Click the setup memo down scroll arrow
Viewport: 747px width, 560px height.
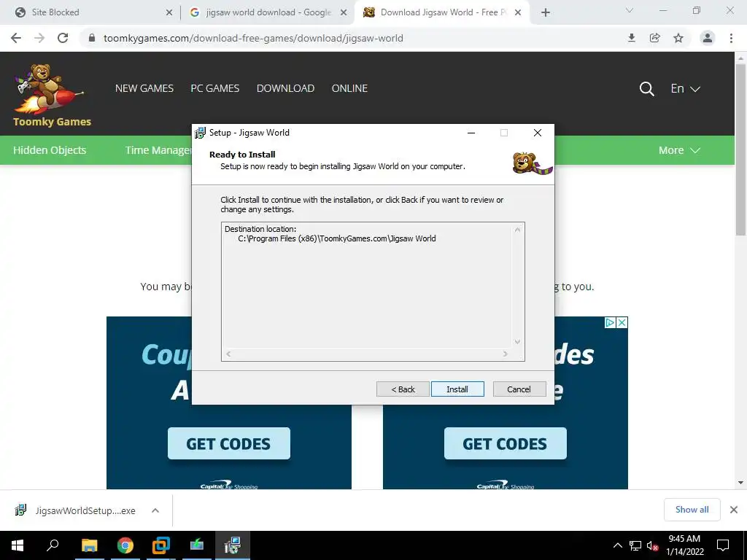(x=517, y=342)
